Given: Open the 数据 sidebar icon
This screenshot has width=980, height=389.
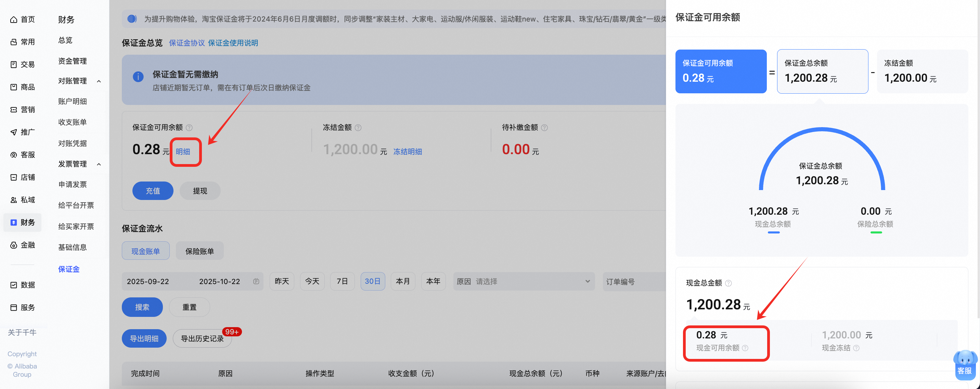Looking at the screenshot, I should click(14, 285).
